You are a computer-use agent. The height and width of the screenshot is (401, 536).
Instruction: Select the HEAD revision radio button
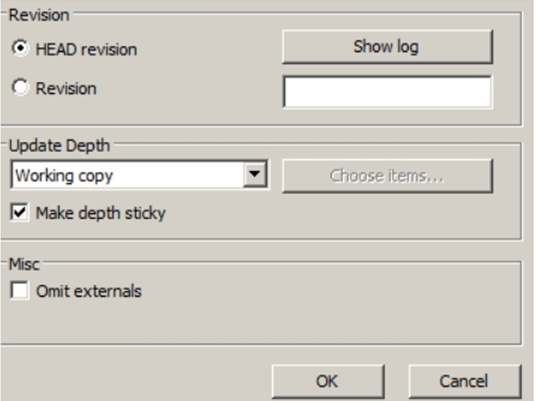(x=20, y=48)
